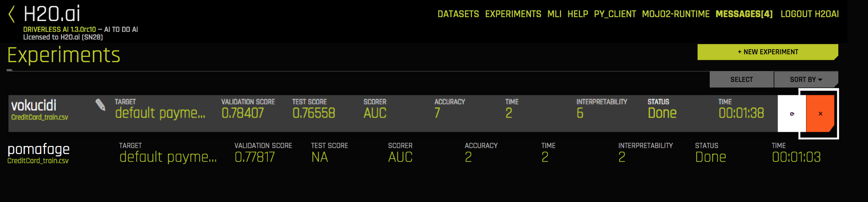Click 'Licensed to H2O.ai (SN28)' text
Image resolution: width=868 pixels, height=202 pixels.
[63, 37]
